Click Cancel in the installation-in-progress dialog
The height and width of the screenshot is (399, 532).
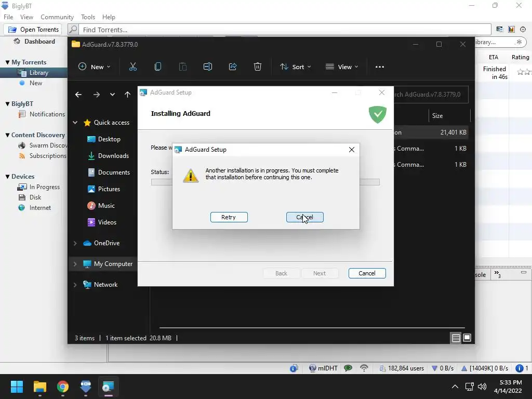[x=304, y=217]
